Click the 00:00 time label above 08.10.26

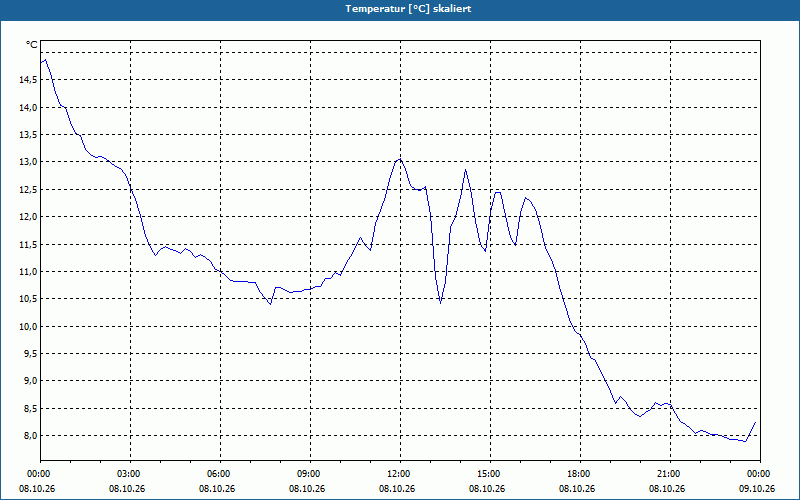(40, 474)
